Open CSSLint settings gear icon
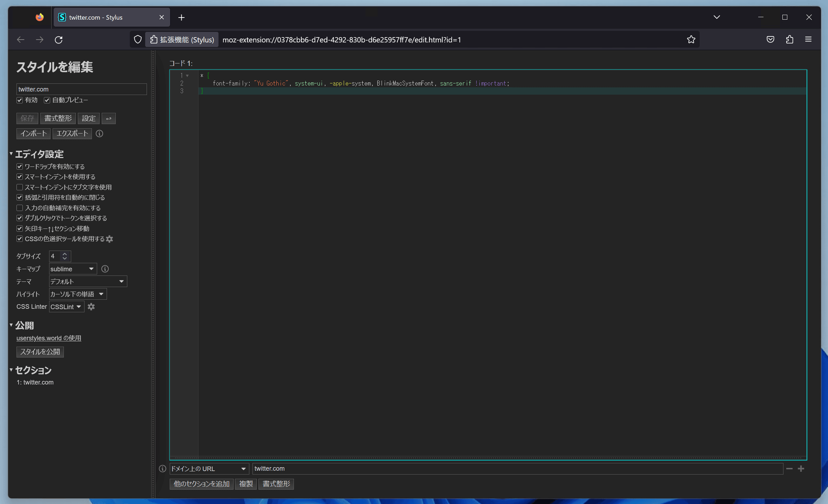The image size is (828, 504). [91, 307]
